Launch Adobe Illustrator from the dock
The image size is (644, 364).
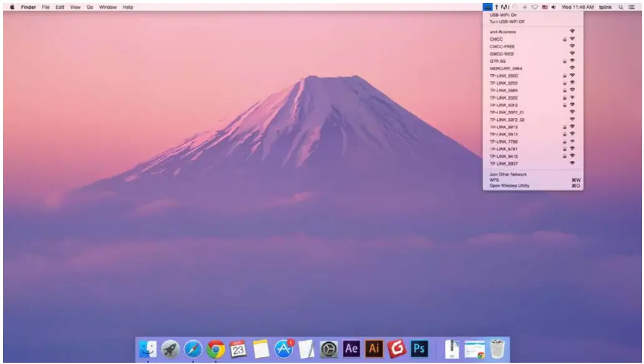(x=374, y=349)
